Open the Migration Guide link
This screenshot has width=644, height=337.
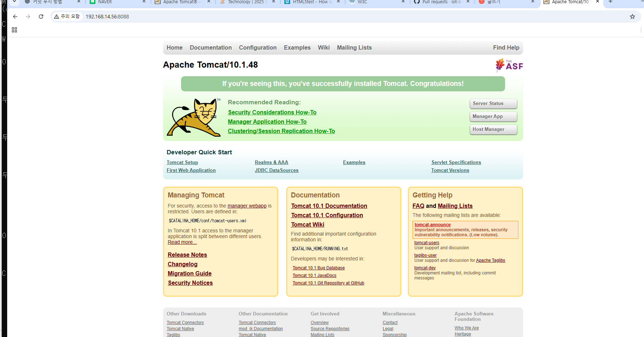(190, 273)
